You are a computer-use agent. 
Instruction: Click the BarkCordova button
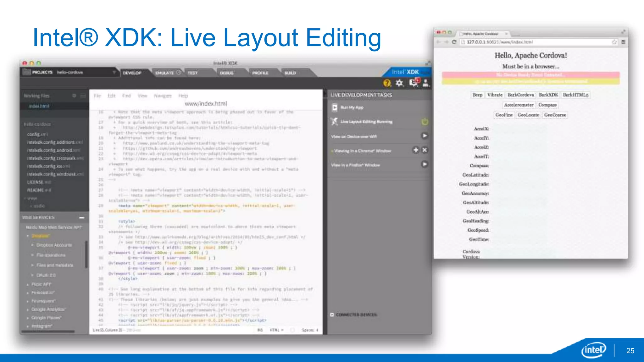[521, 95]
